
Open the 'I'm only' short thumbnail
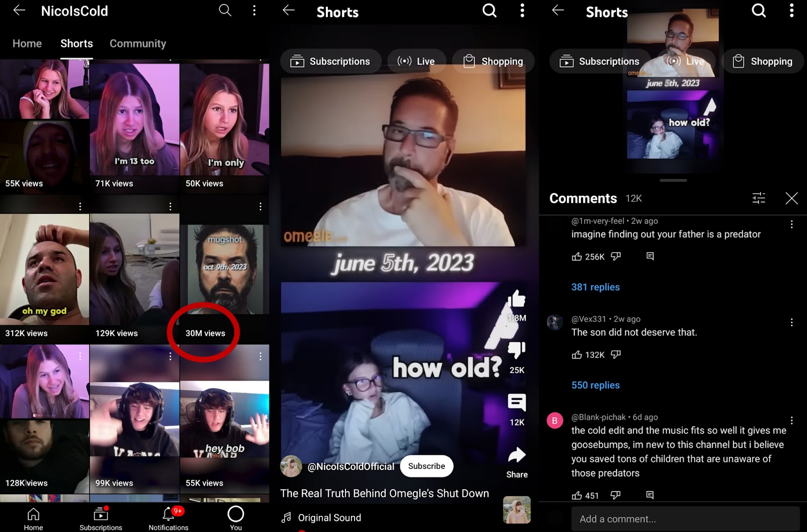(x=225, y=126)
